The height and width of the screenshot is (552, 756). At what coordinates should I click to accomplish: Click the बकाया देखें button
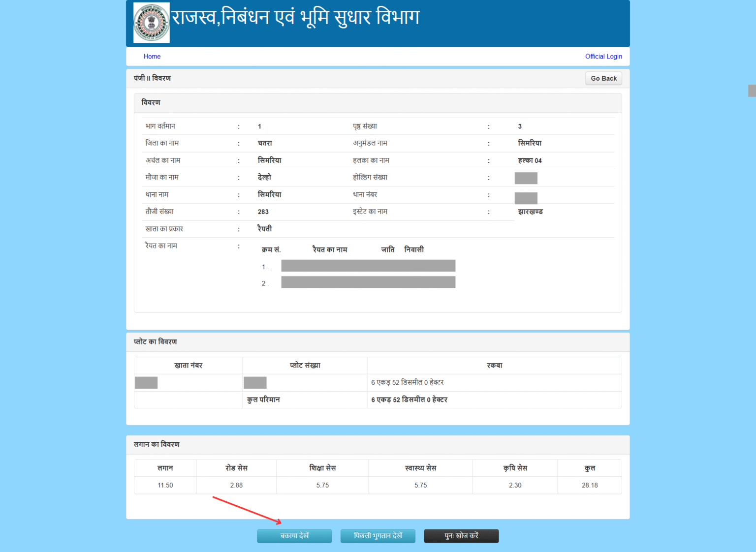tap(294, 536)
